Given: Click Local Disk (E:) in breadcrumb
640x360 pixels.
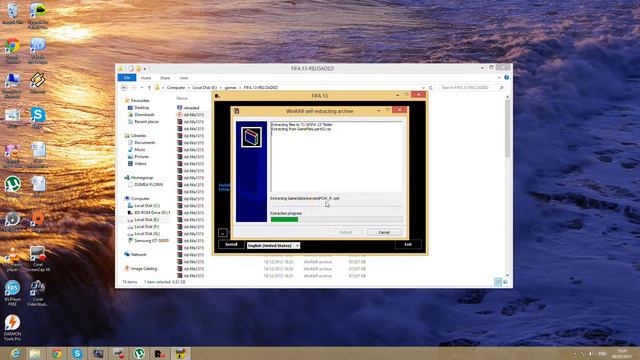Looking at the screenshot, I should pyautogui.click(x=204, y=87).
